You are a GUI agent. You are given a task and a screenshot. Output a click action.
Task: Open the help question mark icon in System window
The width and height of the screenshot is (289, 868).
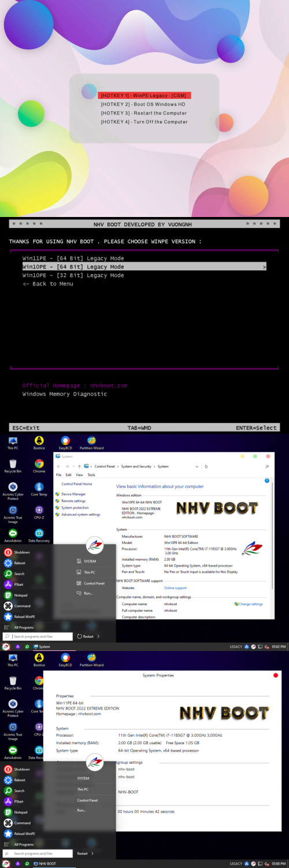(x=266, y=480)
